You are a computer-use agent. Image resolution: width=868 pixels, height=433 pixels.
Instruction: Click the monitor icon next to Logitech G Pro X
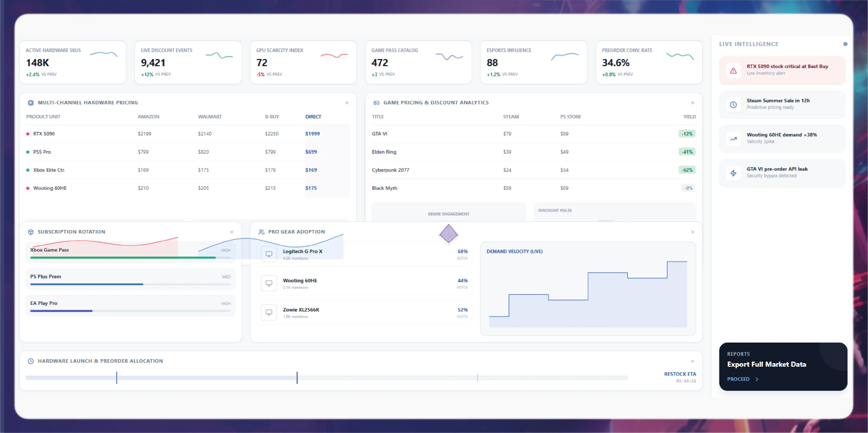(x=269, y=254)
